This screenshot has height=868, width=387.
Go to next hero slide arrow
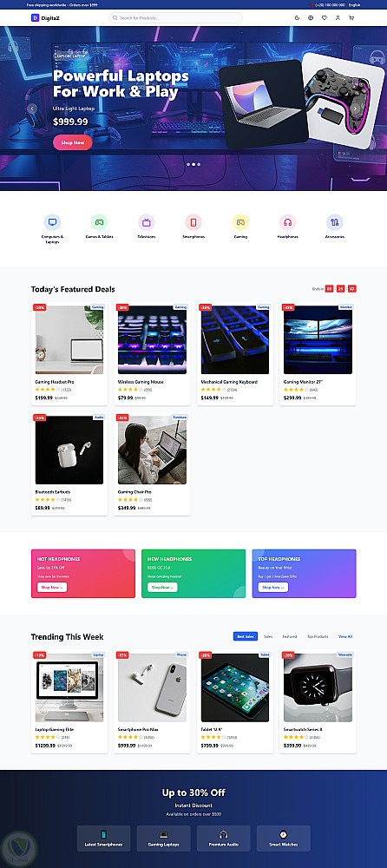(x=355, y=108)
